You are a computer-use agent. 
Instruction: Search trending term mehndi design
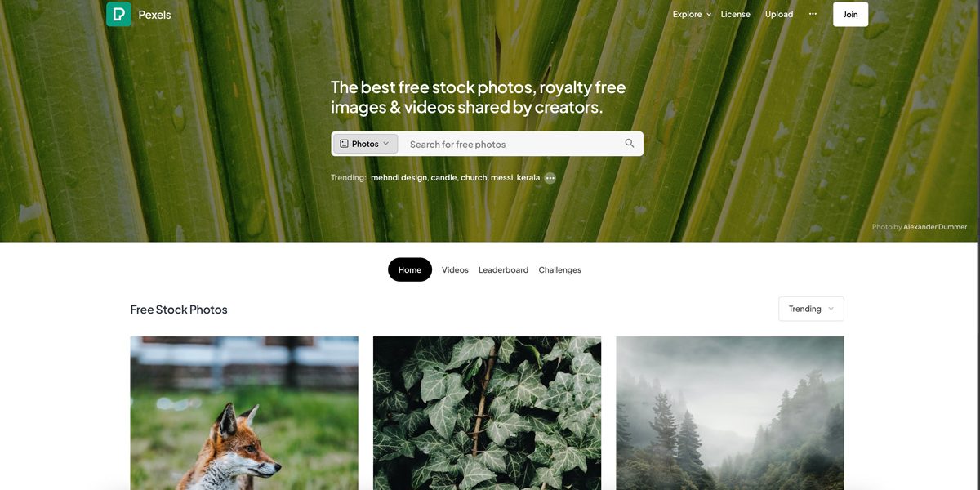pyautogui.click(x=399, y=177)
